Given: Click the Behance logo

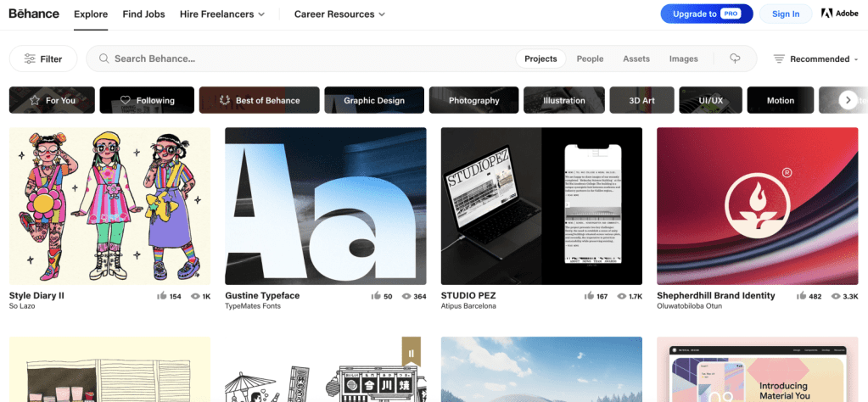Looking at the screenshot, I should pos(34,14).
